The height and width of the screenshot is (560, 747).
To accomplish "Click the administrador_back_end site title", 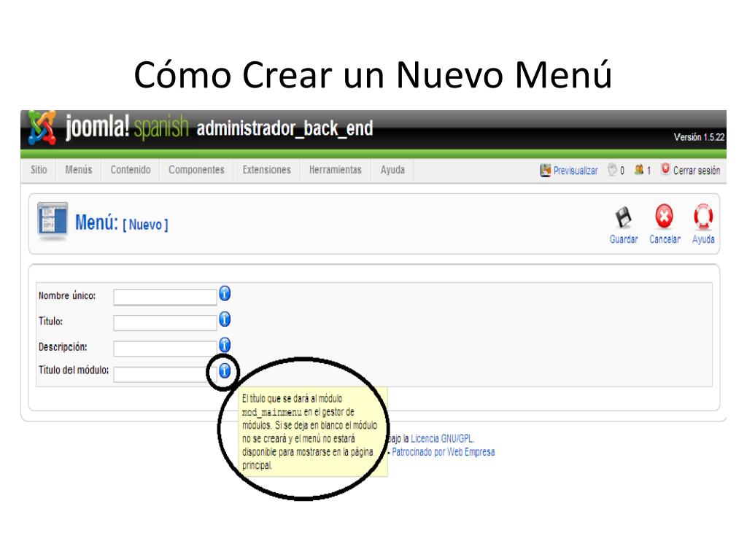I will (285, 128).
